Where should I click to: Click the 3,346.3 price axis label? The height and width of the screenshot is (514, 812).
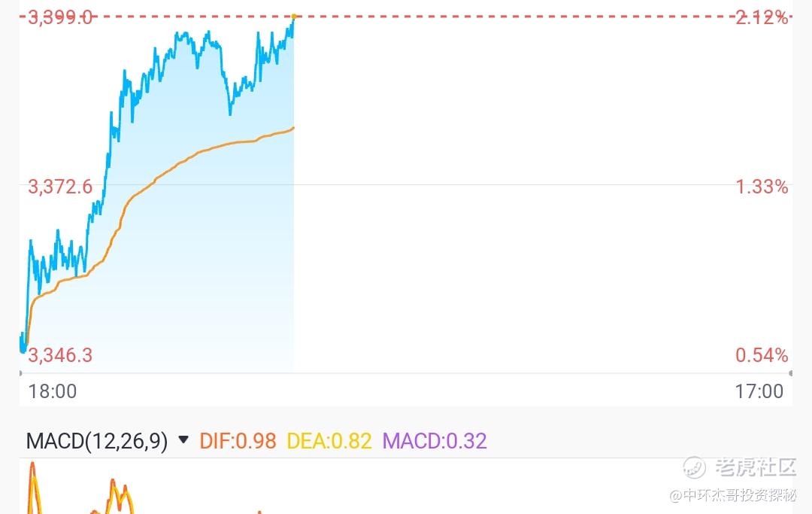60,355
